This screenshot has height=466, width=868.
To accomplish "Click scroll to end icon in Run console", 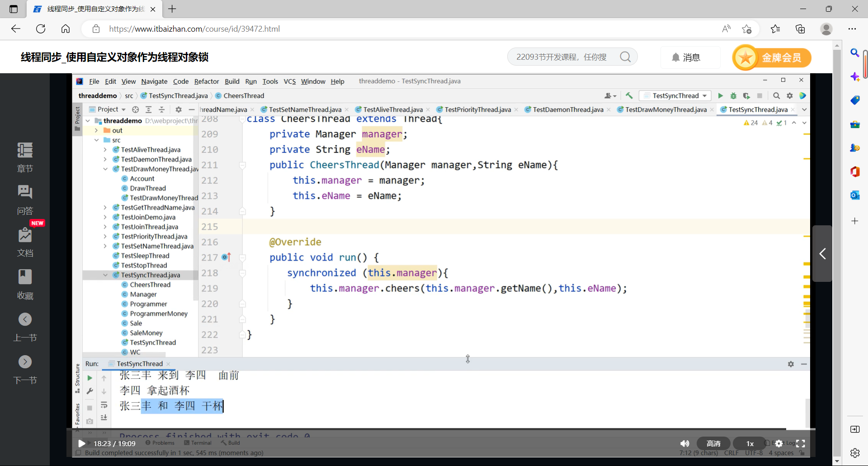I will (104, 418).
